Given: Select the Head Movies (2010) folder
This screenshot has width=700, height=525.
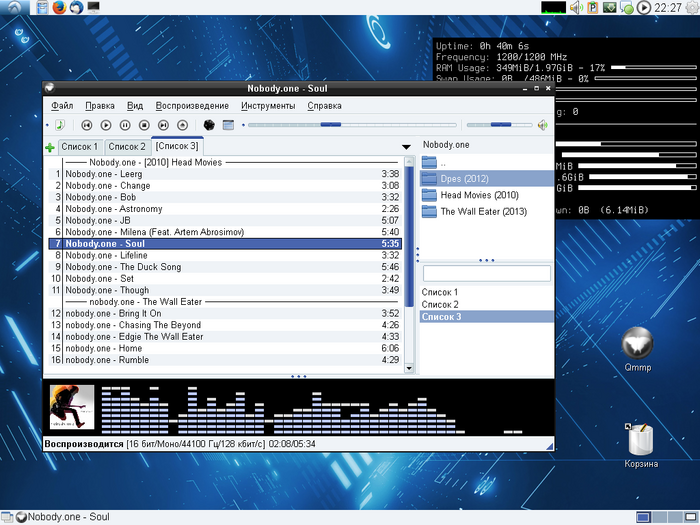Looking at the screenshot, I should [x=479, y=195].
